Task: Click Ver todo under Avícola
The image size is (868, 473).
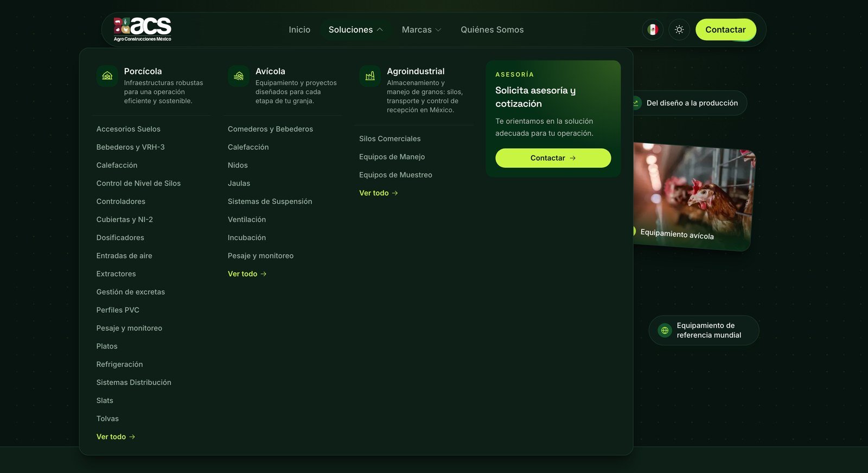Action: pyautogui.click(x=247, y=274)
